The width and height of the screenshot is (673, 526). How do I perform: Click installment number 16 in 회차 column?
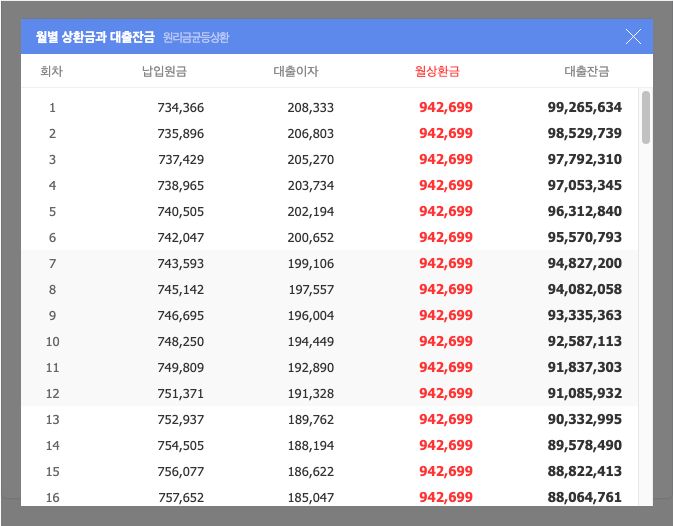click(52, 497)
